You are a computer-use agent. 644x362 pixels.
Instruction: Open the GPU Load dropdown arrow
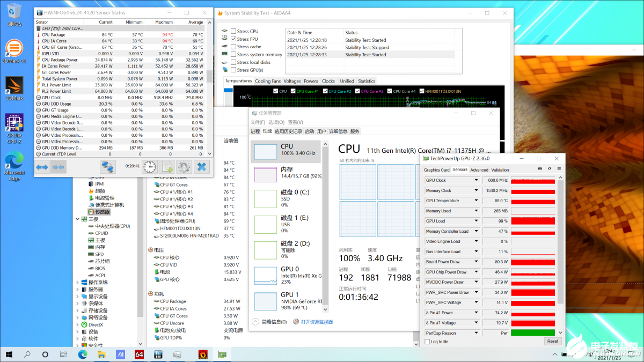(x=476, y=221)
